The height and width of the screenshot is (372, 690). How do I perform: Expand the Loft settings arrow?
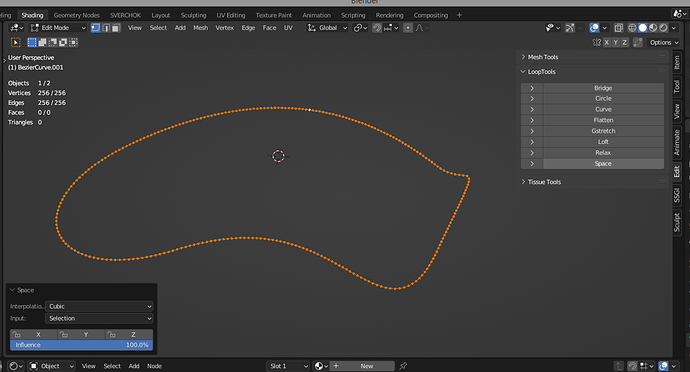coord(532,142)
